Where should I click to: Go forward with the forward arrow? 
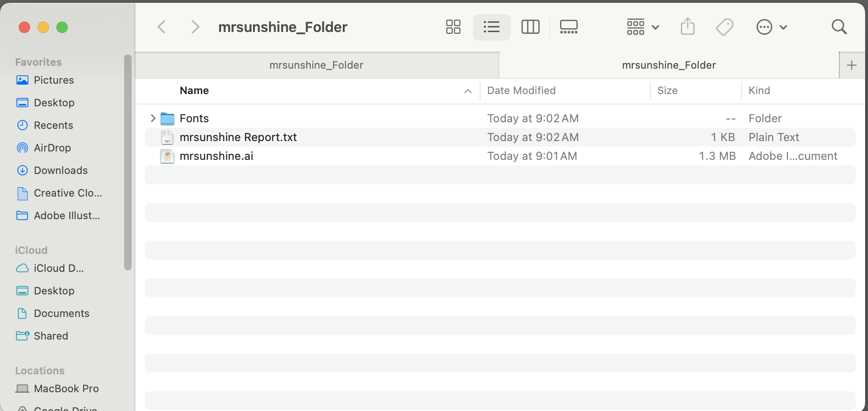coord(195,27)
